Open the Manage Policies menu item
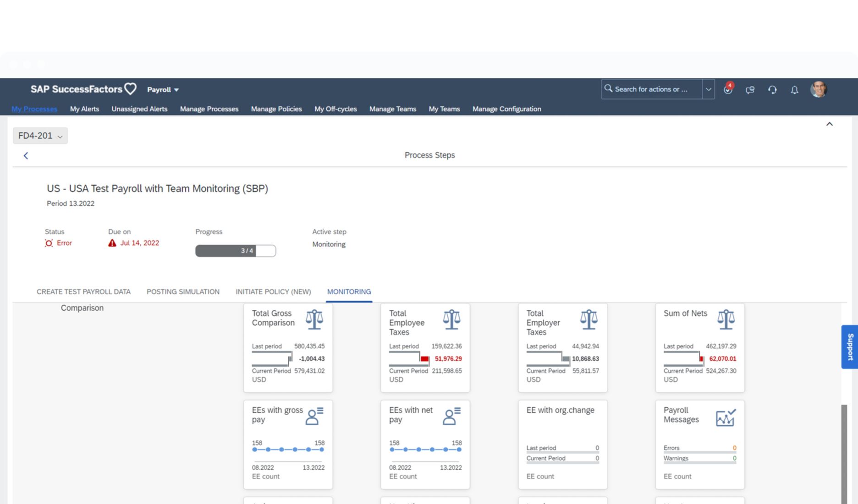Viewport: 858px width, 504px height. (276, 109)
